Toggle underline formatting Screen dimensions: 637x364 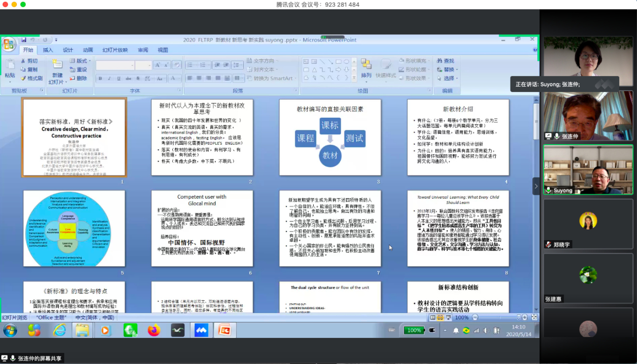point(119,78)
